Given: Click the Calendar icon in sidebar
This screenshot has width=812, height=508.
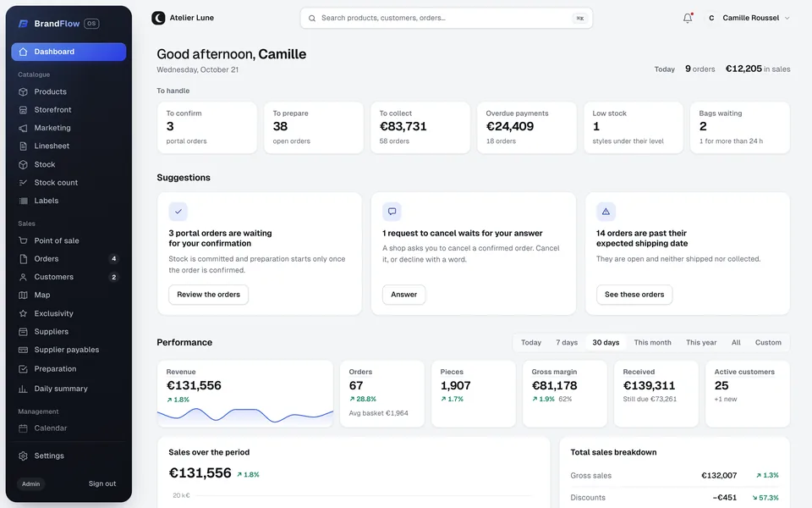Looking at the screenshot, I should (x=23, y=428).
